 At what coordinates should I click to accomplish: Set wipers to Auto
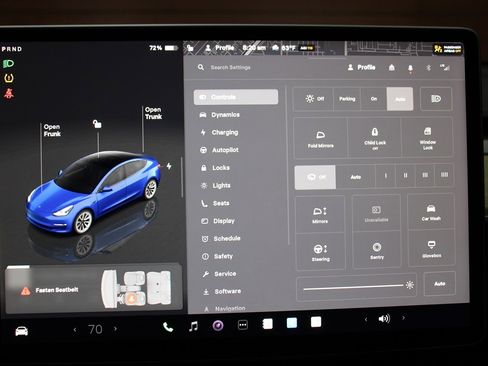pos(356,177)
